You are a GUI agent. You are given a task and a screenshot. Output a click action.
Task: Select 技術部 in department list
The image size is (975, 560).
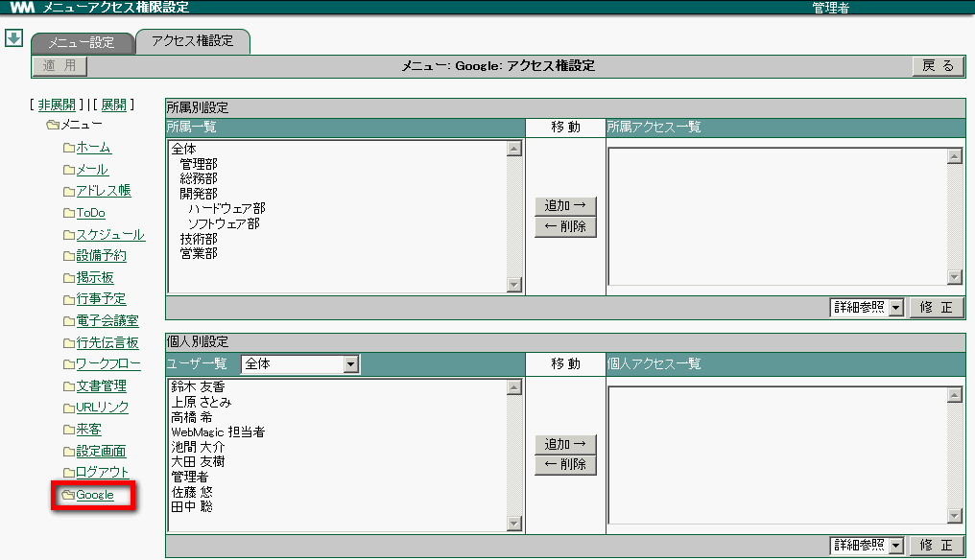click(x=199, y=239)
